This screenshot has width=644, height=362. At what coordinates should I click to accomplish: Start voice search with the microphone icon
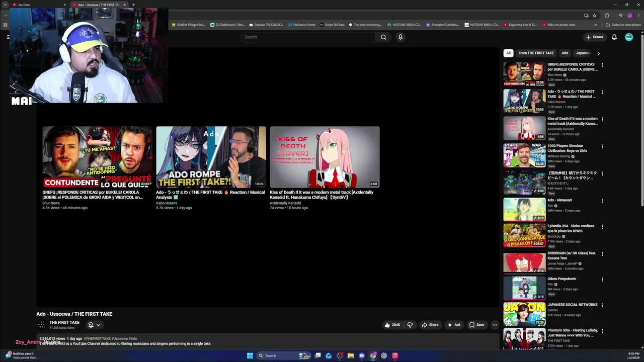(400, 37)
